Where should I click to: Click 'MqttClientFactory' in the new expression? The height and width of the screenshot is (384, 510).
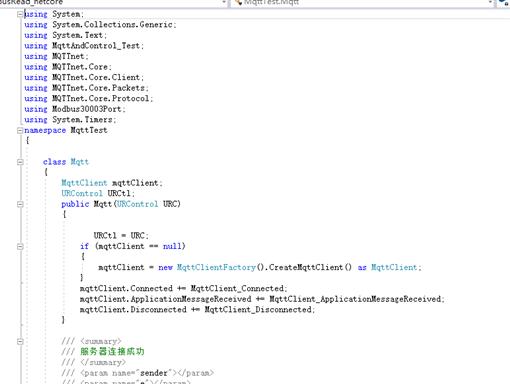[x=216, y=267]
